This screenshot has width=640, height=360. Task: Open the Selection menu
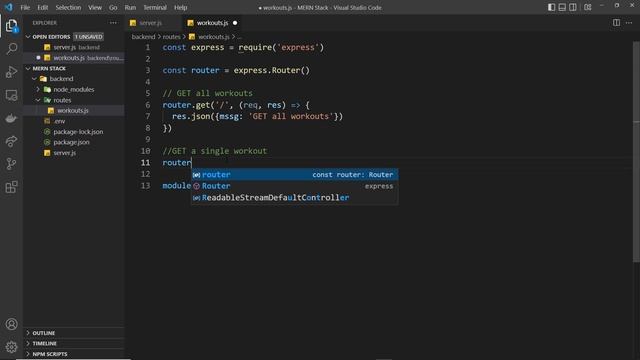point(68,7)
